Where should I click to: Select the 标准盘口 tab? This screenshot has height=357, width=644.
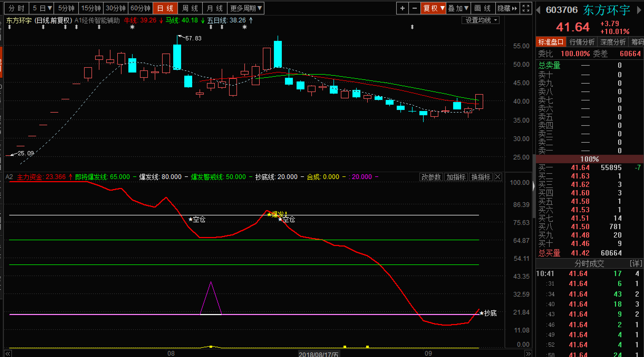(x=551, y=42)
